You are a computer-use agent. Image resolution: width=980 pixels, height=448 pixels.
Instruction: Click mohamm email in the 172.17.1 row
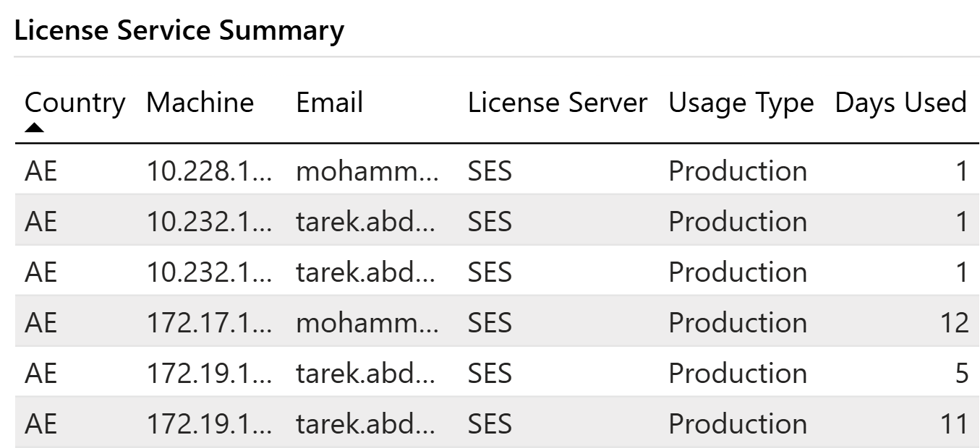pyautogui.click(x=367, y=323)
